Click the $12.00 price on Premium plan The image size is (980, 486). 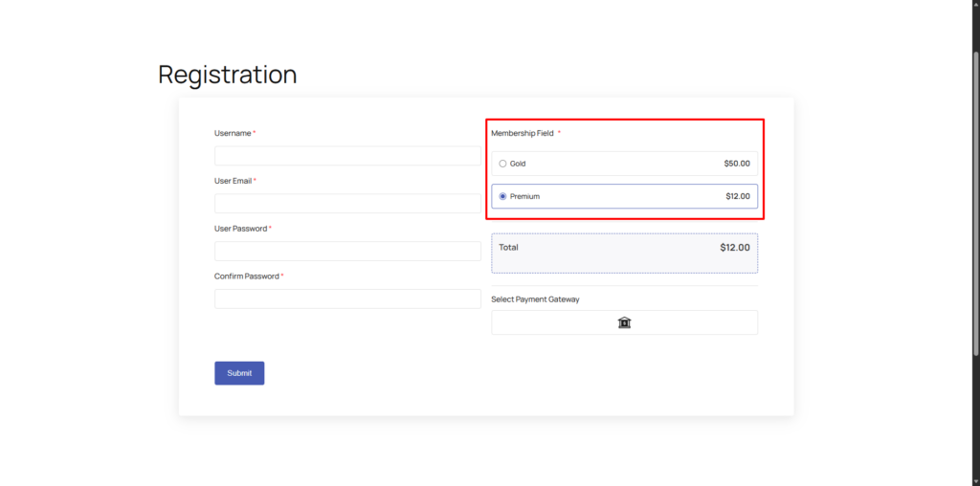737,196
